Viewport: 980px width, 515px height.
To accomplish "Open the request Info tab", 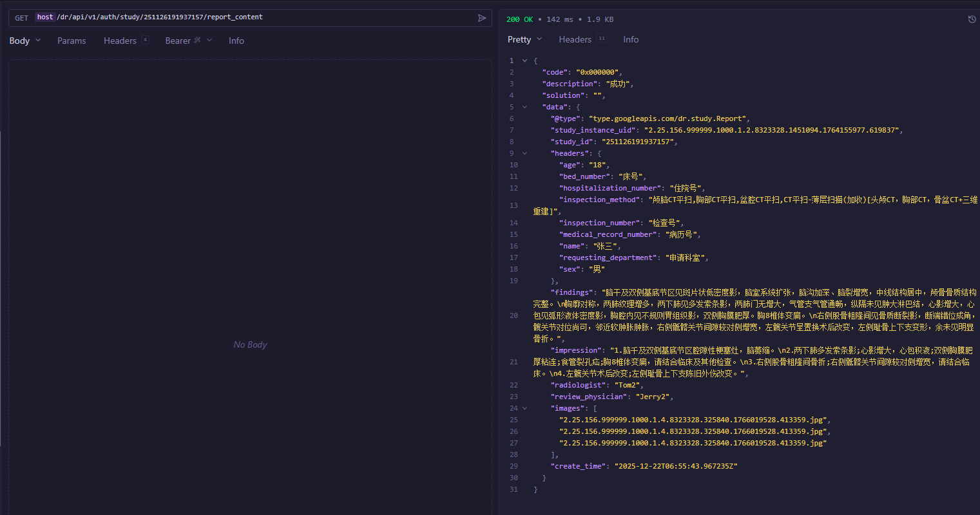I will (x=236, y=41).
